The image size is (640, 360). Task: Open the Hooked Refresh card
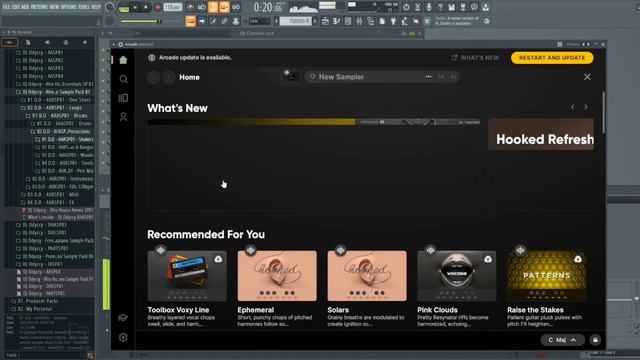541,164
